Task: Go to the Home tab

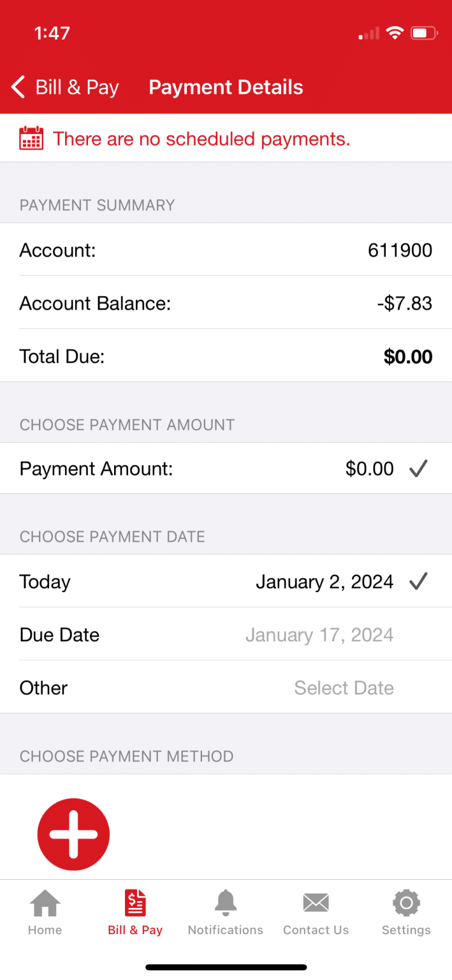Action: tap(45, 912)
